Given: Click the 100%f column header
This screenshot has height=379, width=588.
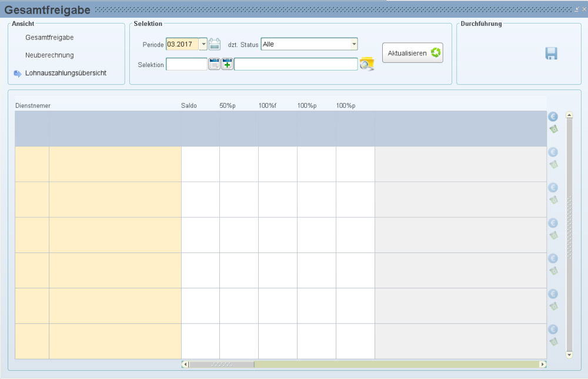Looking at the screenshot, I should point(268,106).
